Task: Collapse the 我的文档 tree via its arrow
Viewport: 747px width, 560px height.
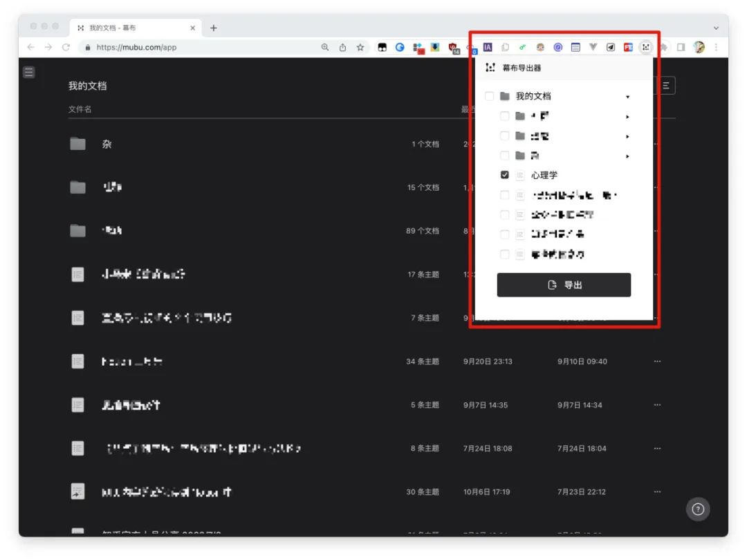Action: point(627,96)
